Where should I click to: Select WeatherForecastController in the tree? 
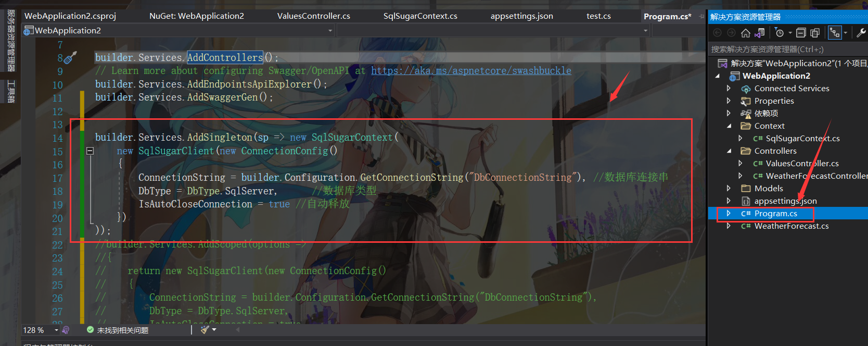817,176
